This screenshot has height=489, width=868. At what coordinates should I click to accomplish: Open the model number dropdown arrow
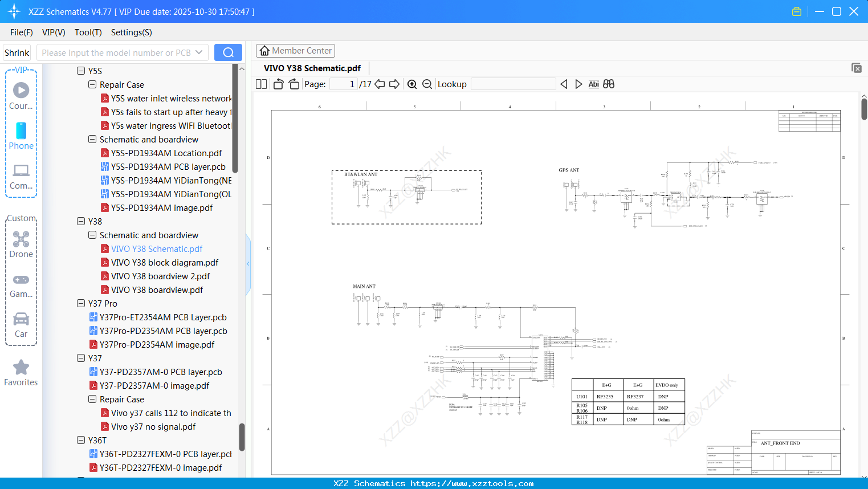click(201, 52)
